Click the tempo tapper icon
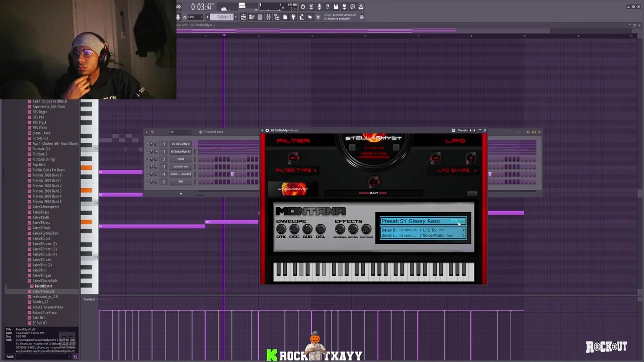The image size is (644, 362). pyautogui.click(x=301, y=17)
